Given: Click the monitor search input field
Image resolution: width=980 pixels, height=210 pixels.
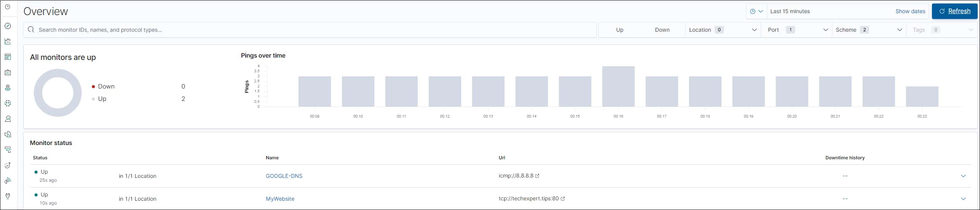Looking at the screenshot, I should tap(310, 30).
